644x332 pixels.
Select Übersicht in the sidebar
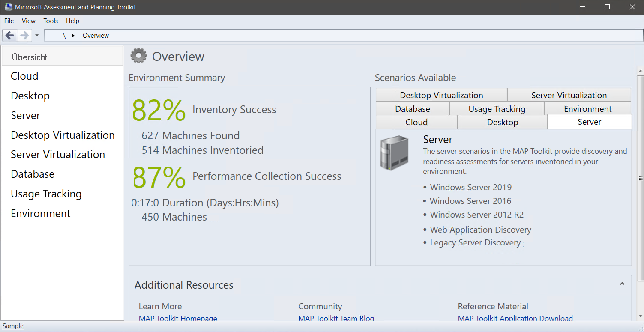pos(62,57)
